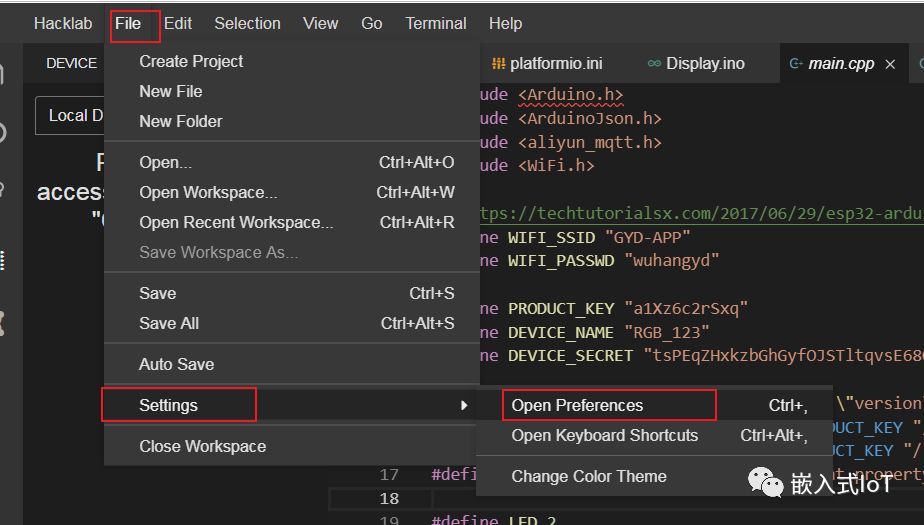
Task: Expand the Settings submenu entry
Action: 168,406
